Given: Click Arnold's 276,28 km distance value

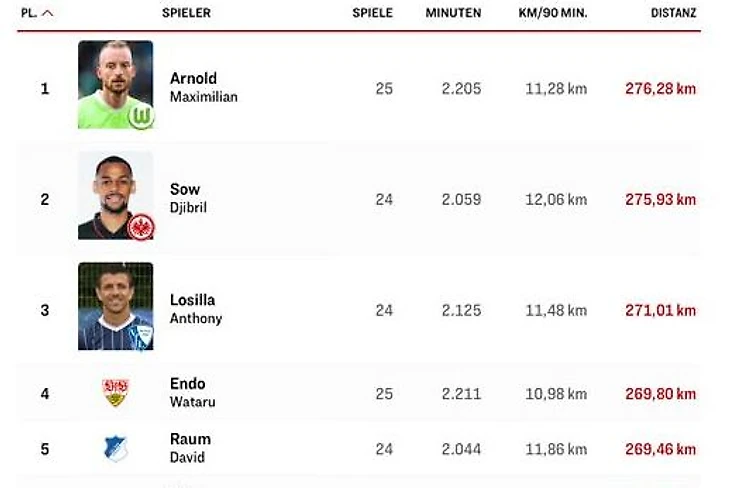Looking at the screenshot, I should pyautogui.click(x=660, y=88).
